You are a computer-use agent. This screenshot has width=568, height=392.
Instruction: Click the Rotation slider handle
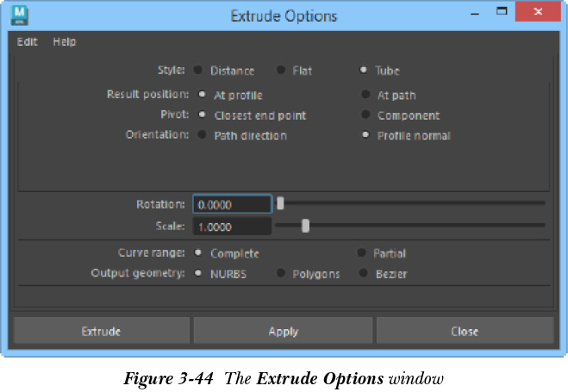point(280,204)
